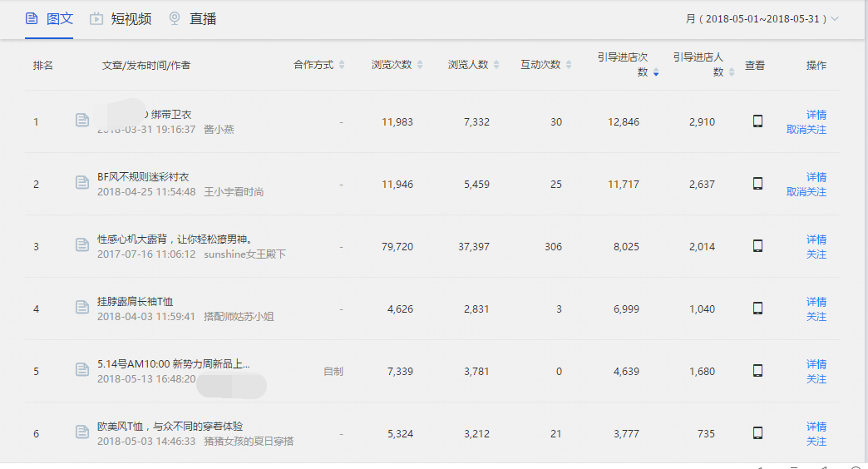The height and width of the screenshot is (469, 868).
Task: Click the 短视频 tab video icon
Action: 96,18
